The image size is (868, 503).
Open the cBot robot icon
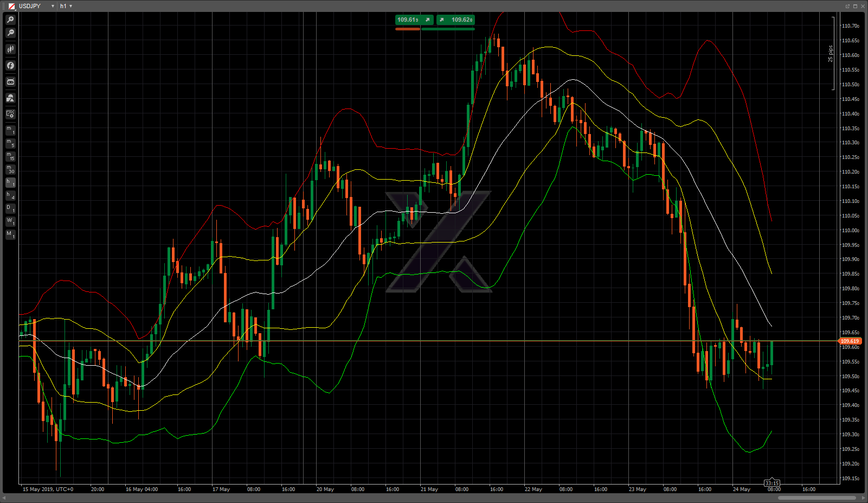[x=10, y=82]
